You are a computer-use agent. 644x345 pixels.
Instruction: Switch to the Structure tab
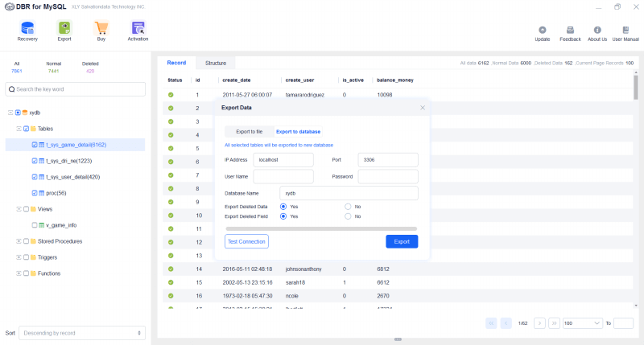215,63
